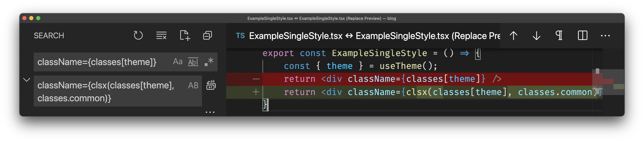Refresh the search results
Image resolution: width=644 pixels, height=142 pixels.
click(x=138, y=35)
